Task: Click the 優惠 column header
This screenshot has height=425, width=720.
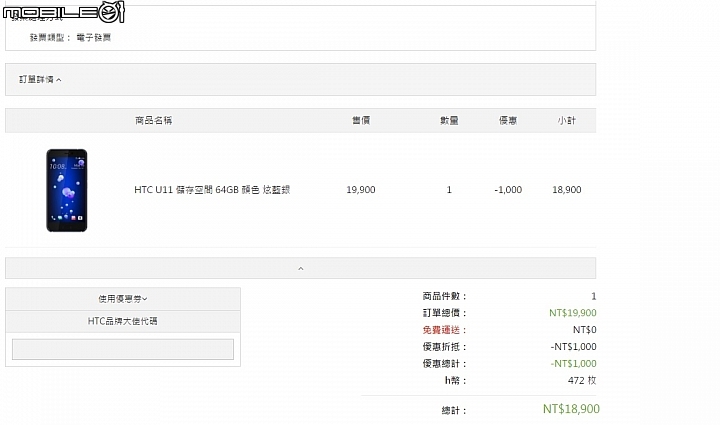Action: click(x=508, y=120)
